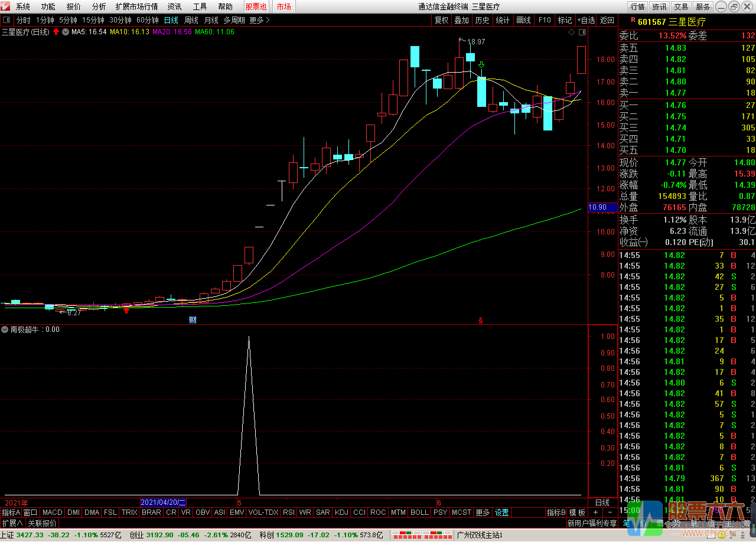Click the 创业 index value 3192.90
Screen dimensions: 756x542
[x=159, y=536]
